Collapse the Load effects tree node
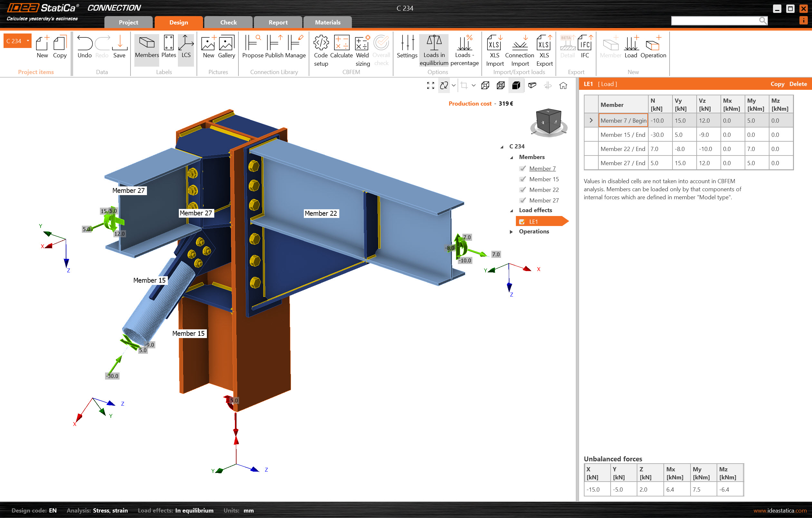This screenshot has width=812, height=518. (x=511, y=211)
